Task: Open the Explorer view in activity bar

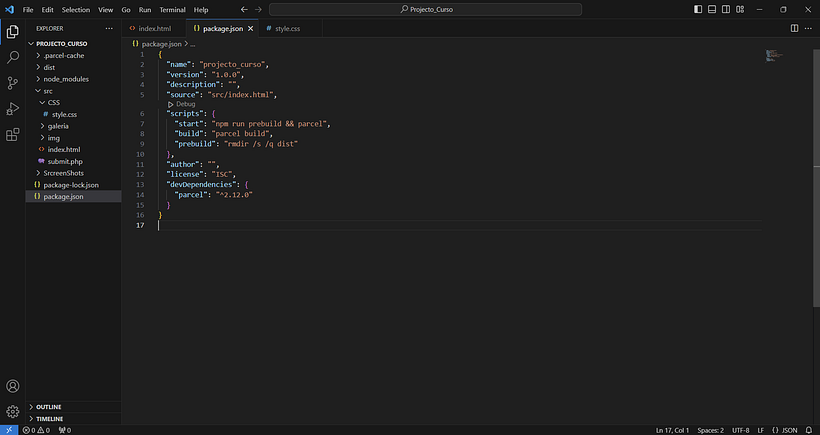Action: click(13, 32)
